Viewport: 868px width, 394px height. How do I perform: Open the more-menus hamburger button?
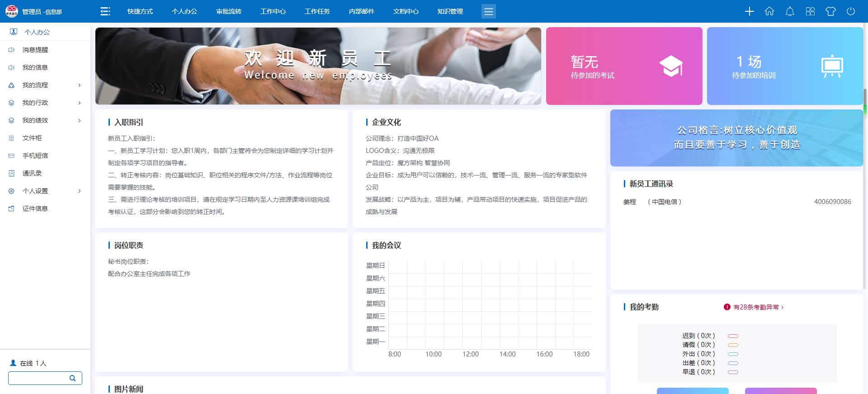488,11
